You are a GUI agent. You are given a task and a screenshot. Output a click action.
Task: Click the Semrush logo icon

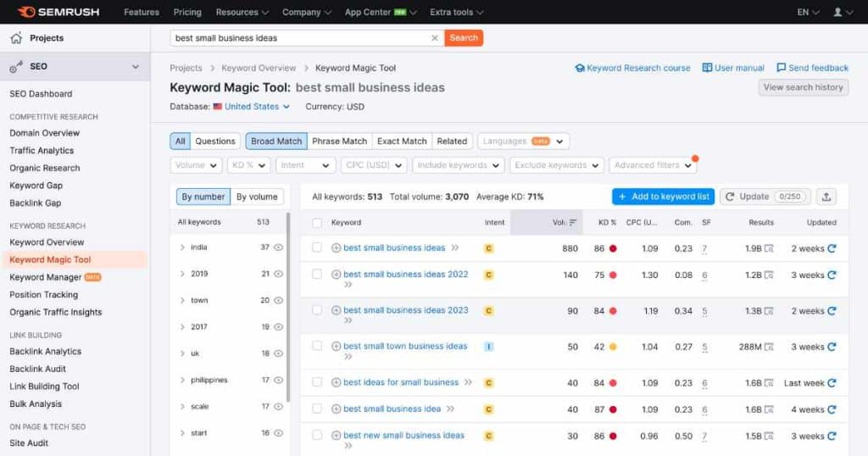(x=26, y=12)
